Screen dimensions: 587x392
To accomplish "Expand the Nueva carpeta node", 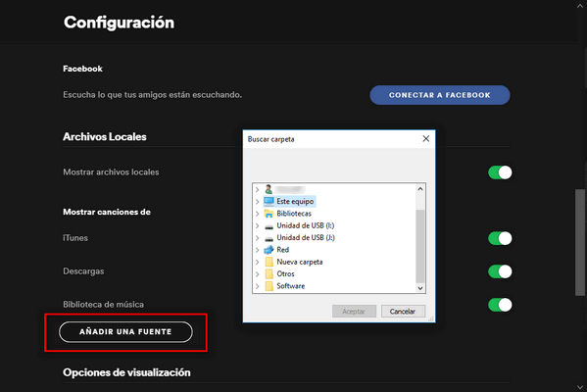I will pos(257,262).
